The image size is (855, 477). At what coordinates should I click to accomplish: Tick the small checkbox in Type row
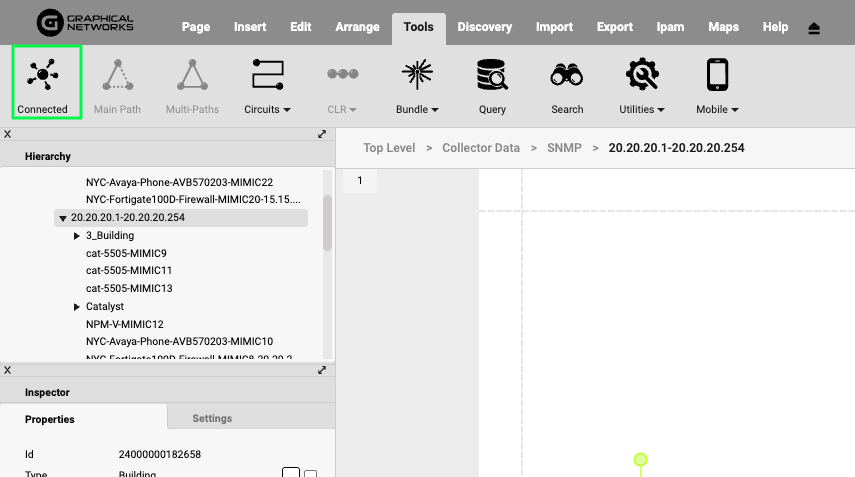[x=311, y=474]
